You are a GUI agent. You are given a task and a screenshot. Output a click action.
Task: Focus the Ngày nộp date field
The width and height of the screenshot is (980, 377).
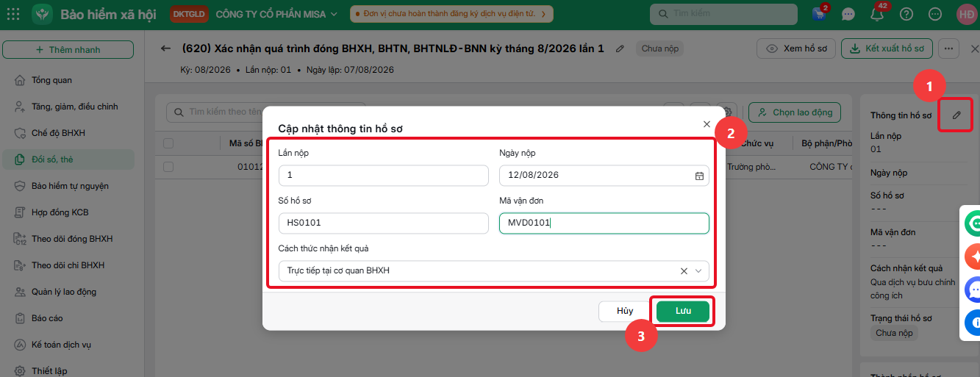point(604,176)
